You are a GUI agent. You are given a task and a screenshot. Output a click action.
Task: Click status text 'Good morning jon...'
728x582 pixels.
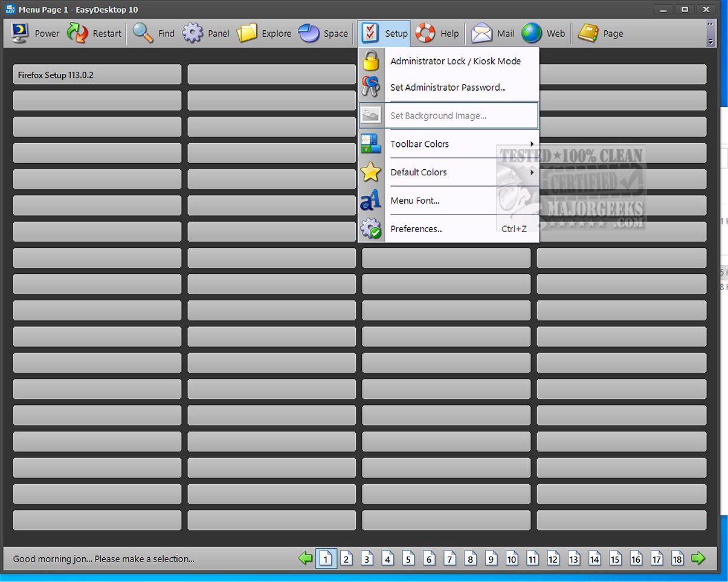click(103, 559)
